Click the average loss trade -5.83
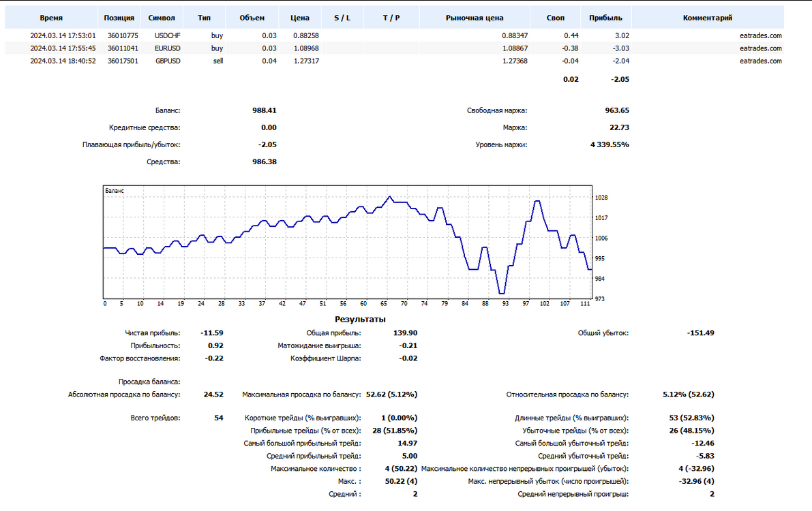812x511 pixels. click(x=705, y=456)
